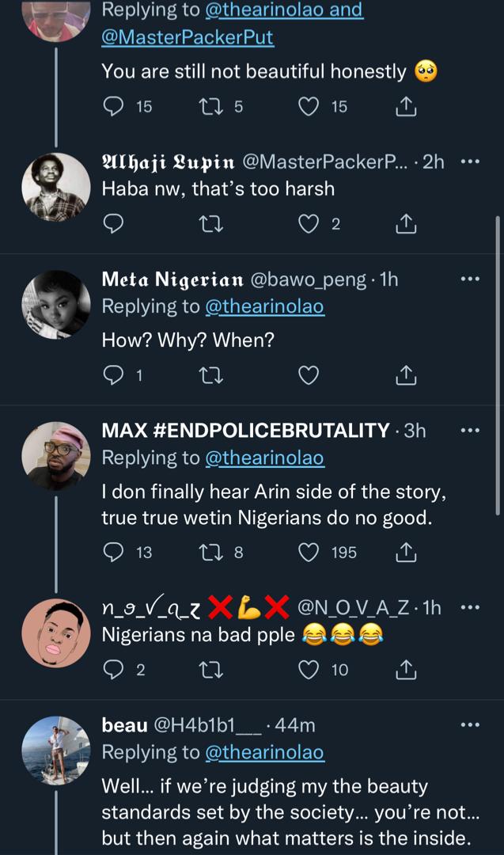This screenshot has height=855, width=504.
Task: View beau's profile avatar
Action: pos(55,750)
